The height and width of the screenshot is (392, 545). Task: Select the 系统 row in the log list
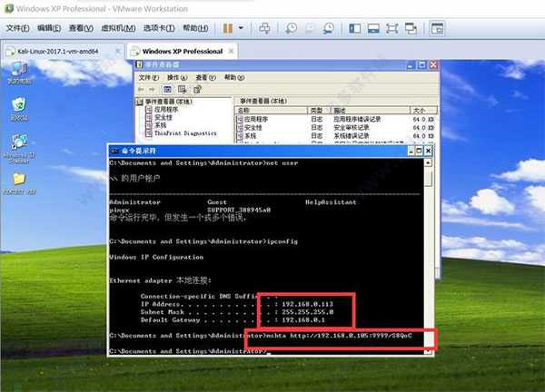[x=335, y=136]
